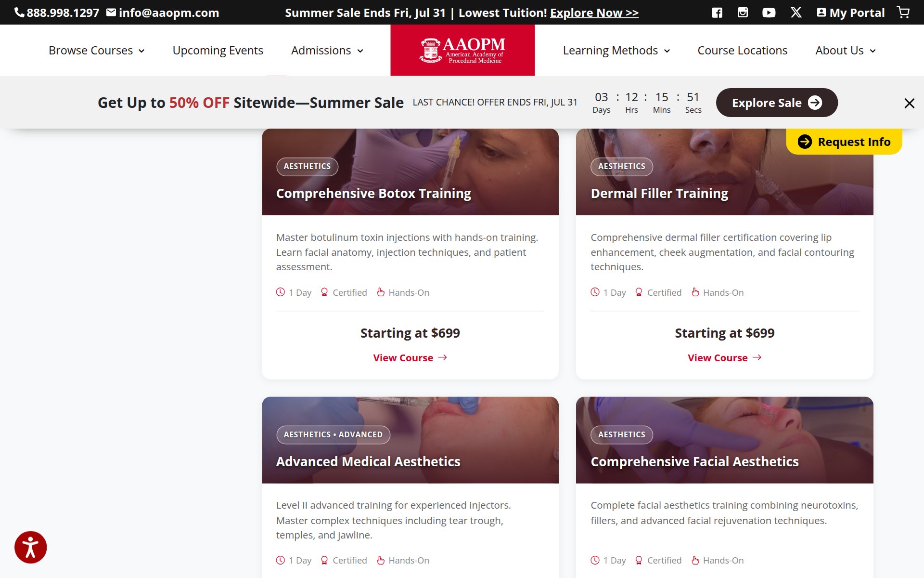Image resolution: width=924 pixels, height=578 pixels.
Task: Expand the Admissions dropdown
Action: tap(327, 51)
